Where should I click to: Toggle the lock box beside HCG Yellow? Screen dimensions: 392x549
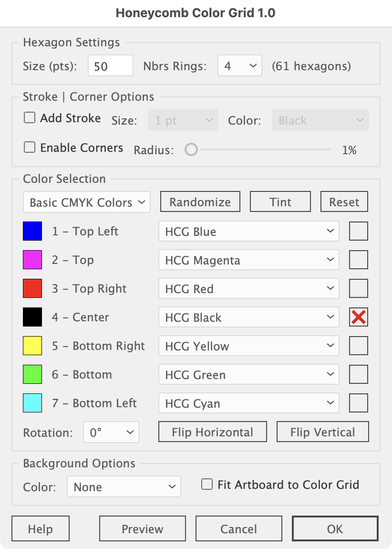pyautogui.click(x=359, y=346)
